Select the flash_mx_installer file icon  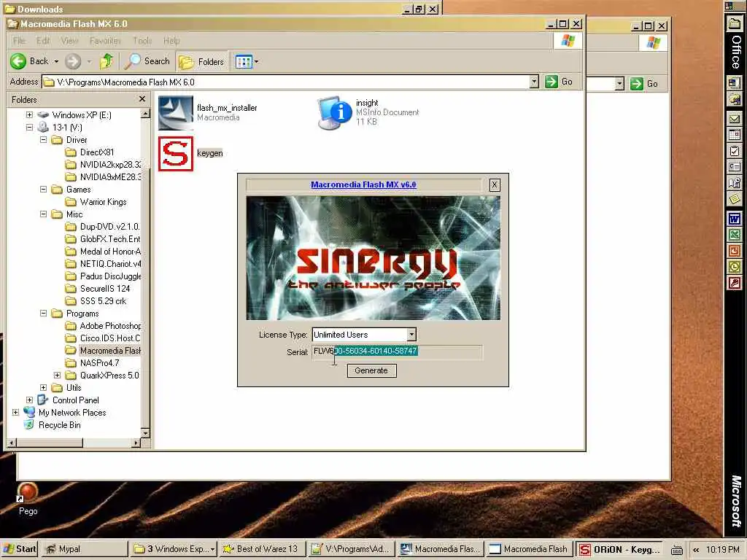click(175, 113)
